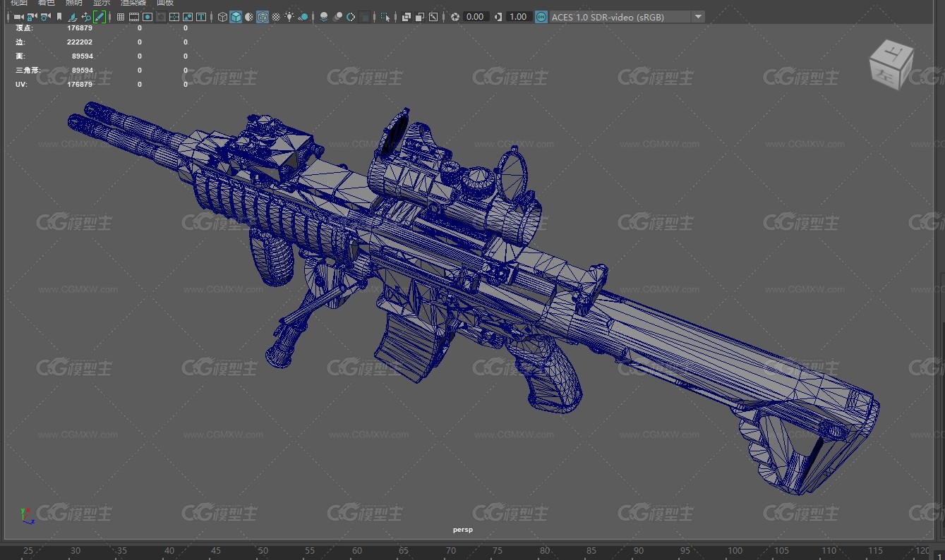
Task: Switch to Wireframe cube icon
Action: click(x=222, y=17)
